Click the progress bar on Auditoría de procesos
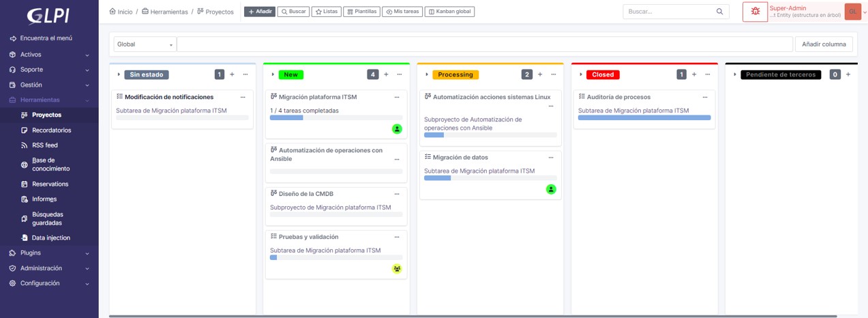The height and width of the screenshot is (318, 868). 644,117
